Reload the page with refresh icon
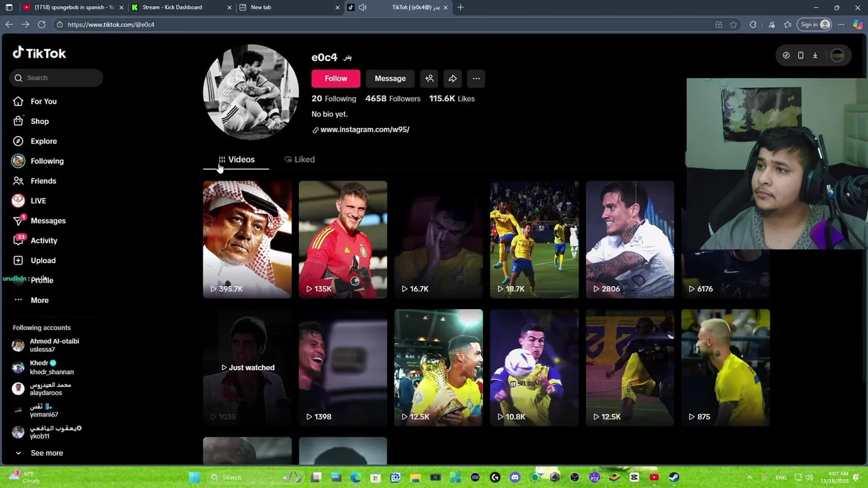This screenshot has height=488, width=868. 41,24
